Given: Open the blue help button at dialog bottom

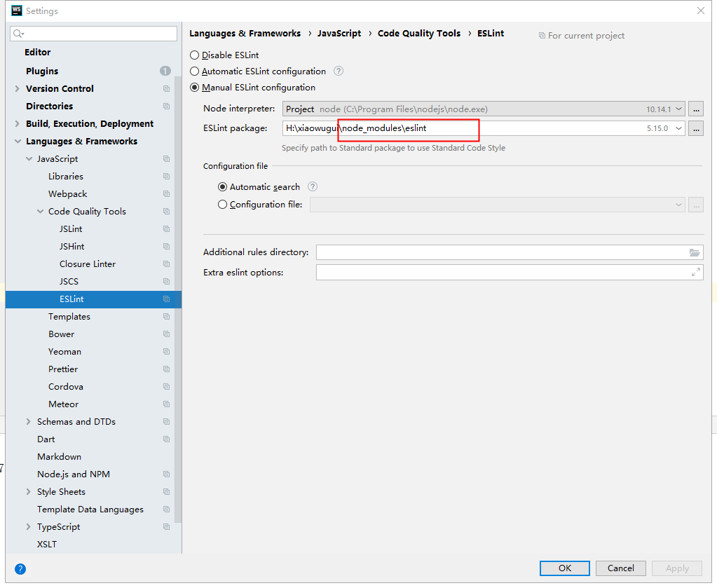Looking at the screenshot, I should (20, 569).
